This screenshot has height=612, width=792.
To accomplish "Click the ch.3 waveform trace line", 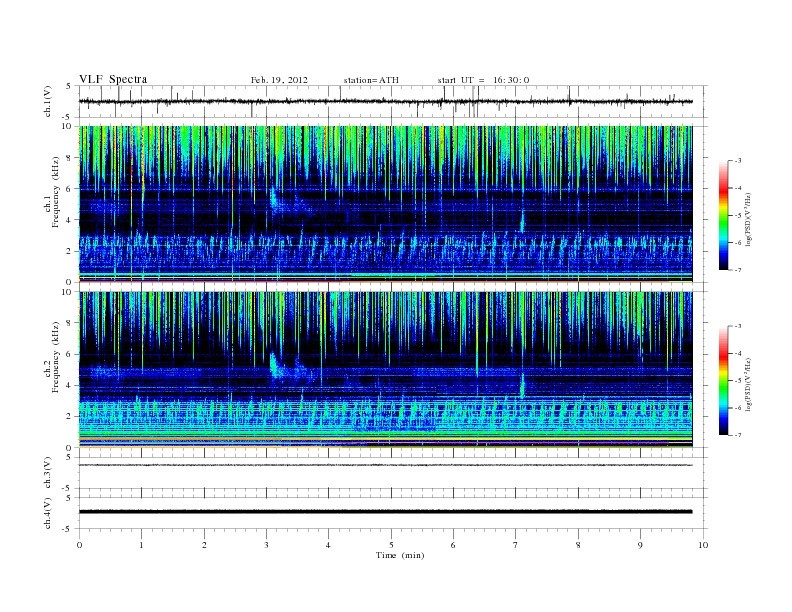I will tap(386, 465).
